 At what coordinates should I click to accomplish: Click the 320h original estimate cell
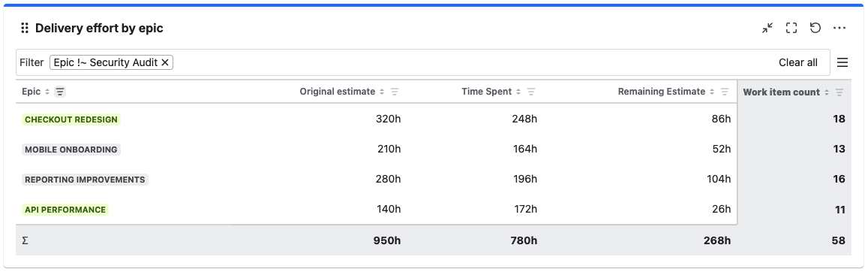[x=388, y=119]
